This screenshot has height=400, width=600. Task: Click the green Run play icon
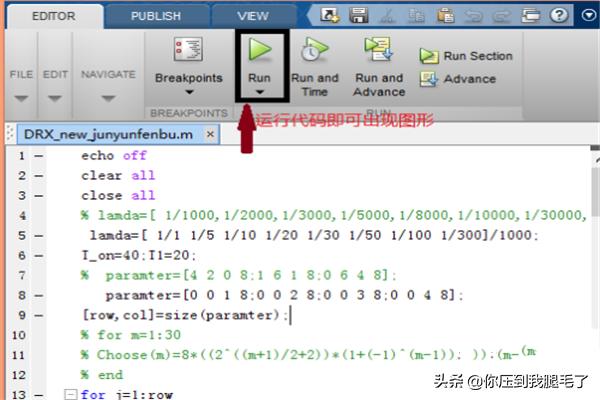coord(259,50)
